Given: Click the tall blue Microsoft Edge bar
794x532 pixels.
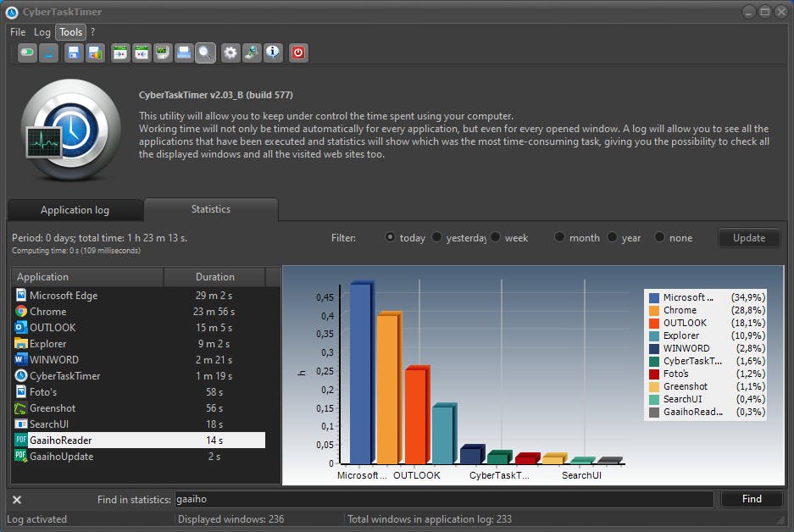Looking at the screenshot, I should [362, 373].
